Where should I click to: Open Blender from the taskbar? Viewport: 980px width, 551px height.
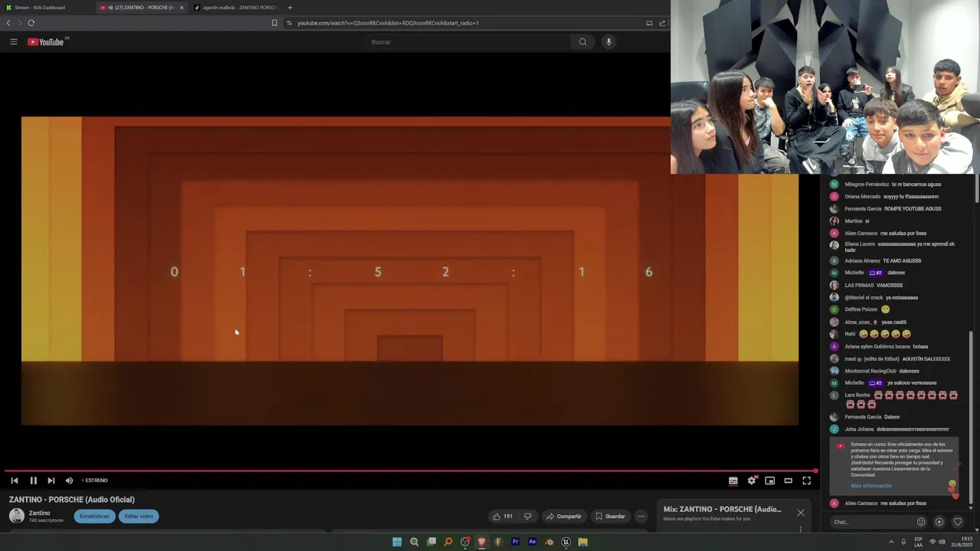[x=549, y=542]
